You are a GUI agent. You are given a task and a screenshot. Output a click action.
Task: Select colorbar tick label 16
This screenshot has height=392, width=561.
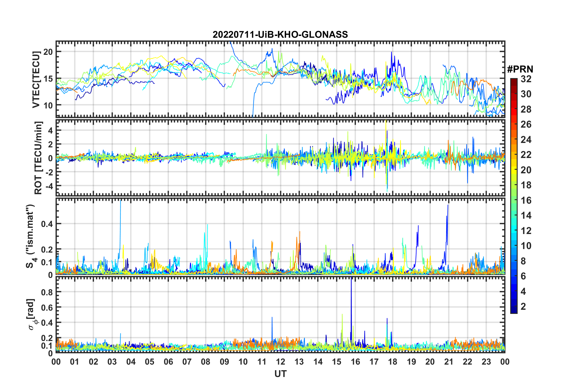526,200
